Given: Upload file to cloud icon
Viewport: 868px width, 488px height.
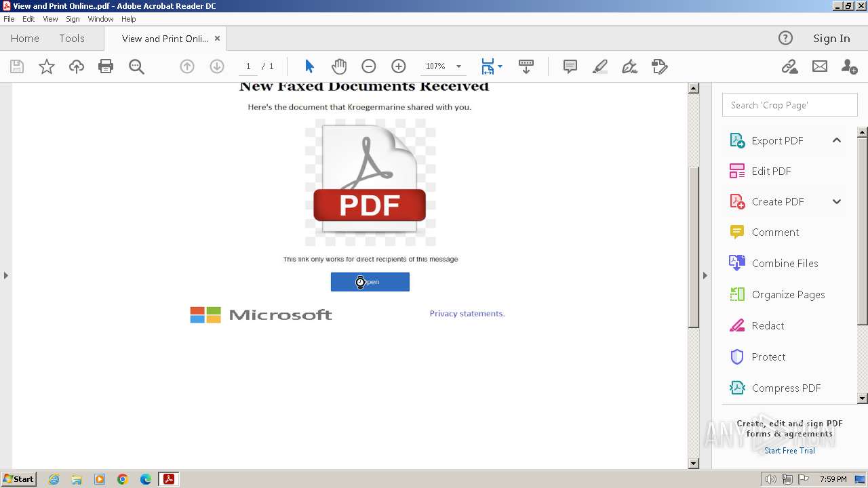Looking at the screenshot, I should [77, 66].
